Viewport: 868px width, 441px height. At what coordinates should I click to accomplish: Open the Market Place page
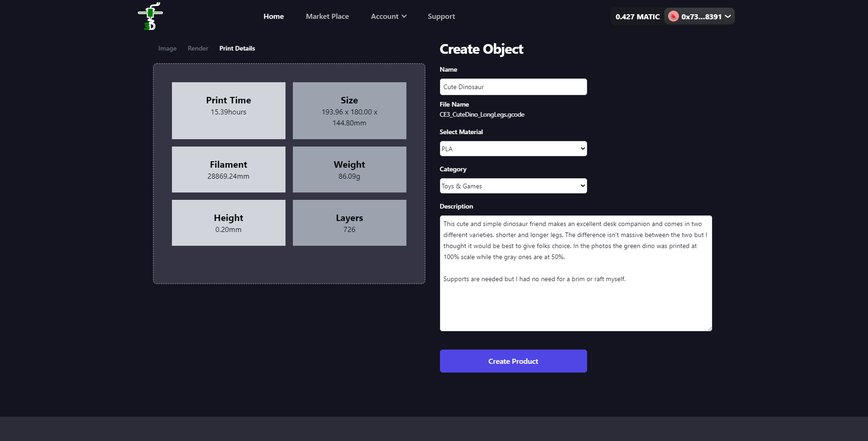(x=327, y=17)
